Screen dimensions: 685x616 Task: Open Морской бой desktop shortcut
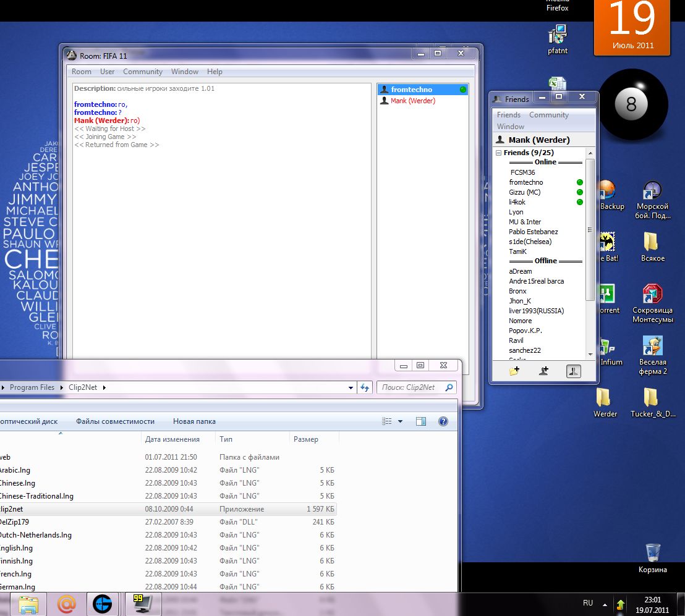click(x=653, y=200)
